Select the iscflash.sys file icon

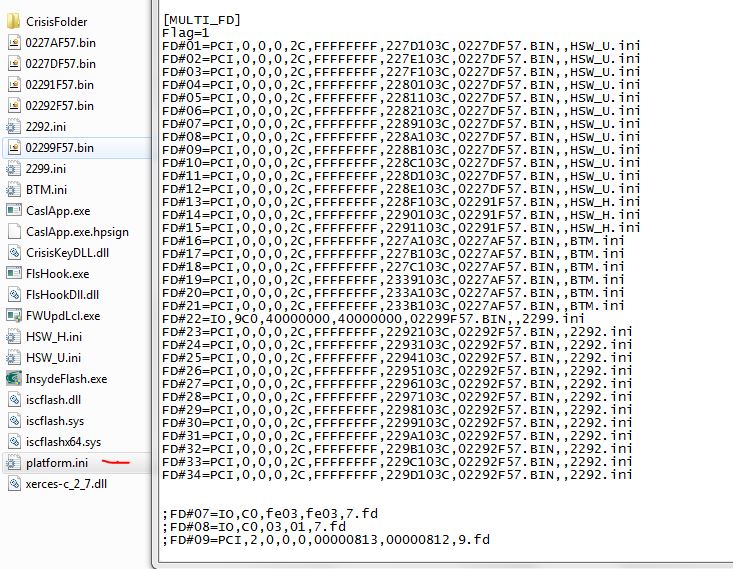coord(14,421)
